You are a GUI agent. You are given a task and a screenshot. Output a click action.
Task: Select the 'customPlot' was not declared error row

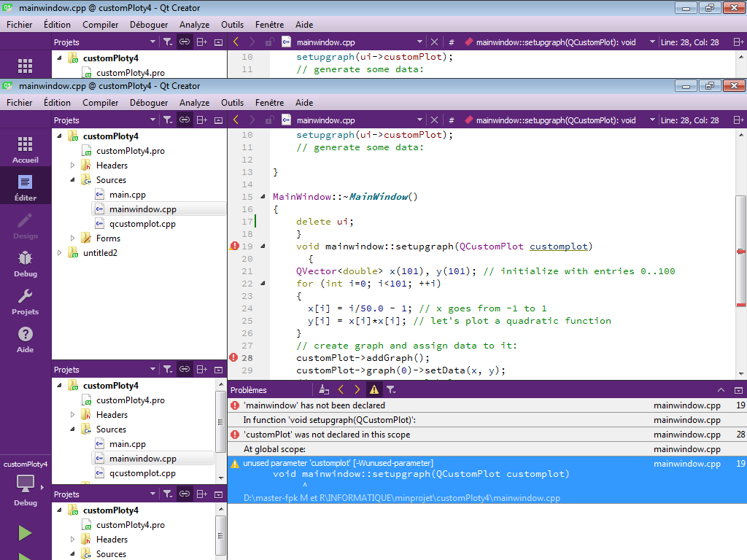coord(327,435)
